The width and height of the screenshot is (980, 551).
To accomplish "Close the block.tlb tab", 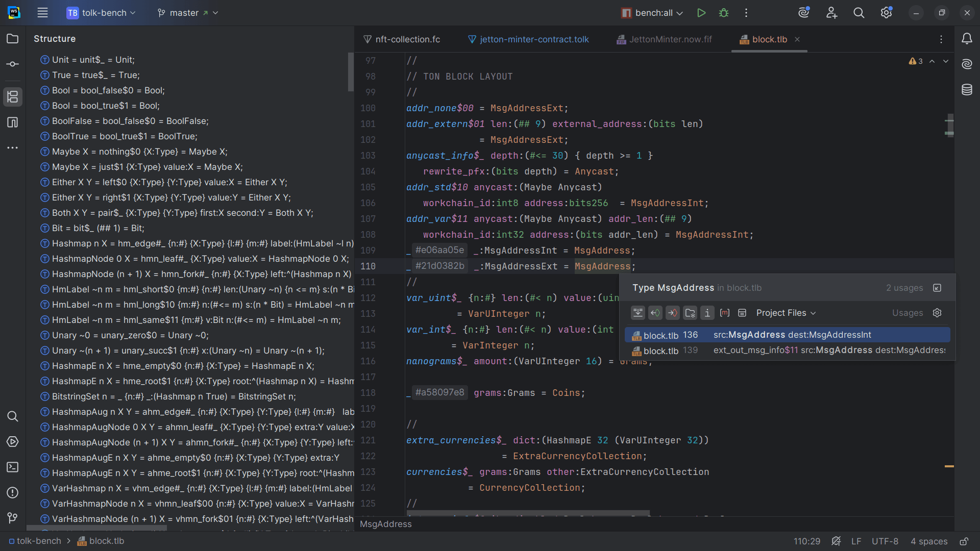I will pos(797,39).
